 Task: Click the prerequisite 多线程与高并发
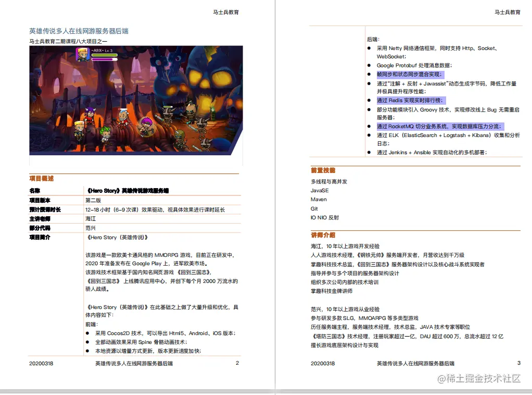tap(329, 182)
